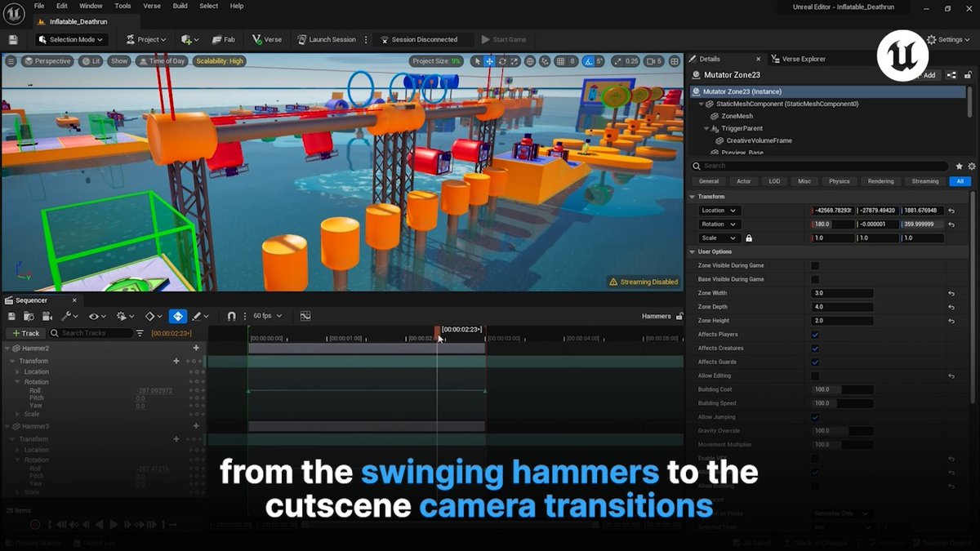Open the Location type dropdown
This screenshot has height=551, width=980.
[719, 211]
